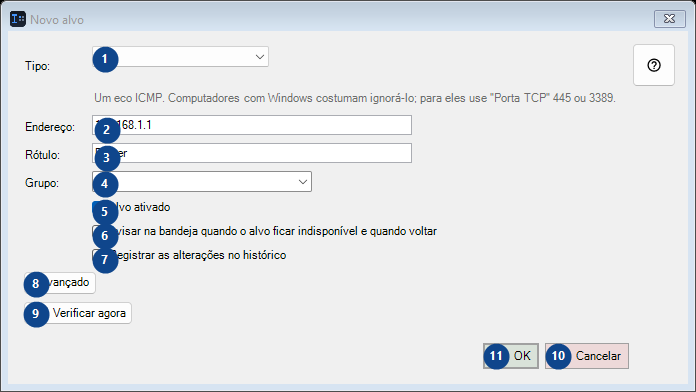The width and height of the screenshot is (696, 392).
Task: Open the Avançado settings button
Action: point(60,283)
